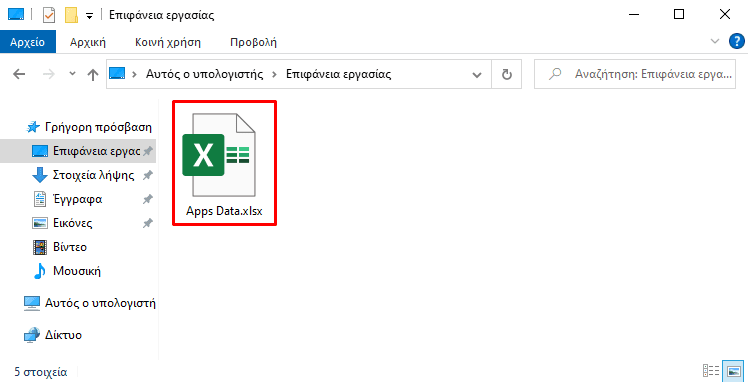Screen dimensions: 748x382
Task: Go forward with the right arrow
Action: [x=48, y=74]
